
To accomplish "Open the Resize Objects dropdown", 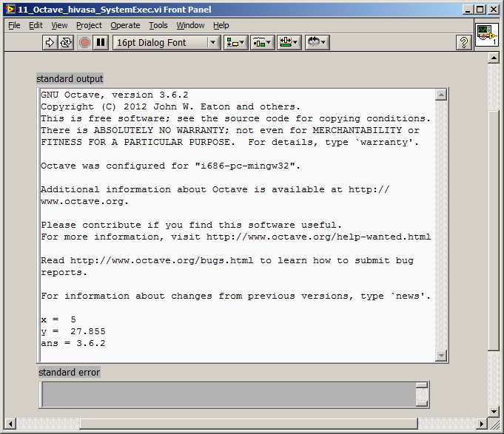I will [289, 42].
